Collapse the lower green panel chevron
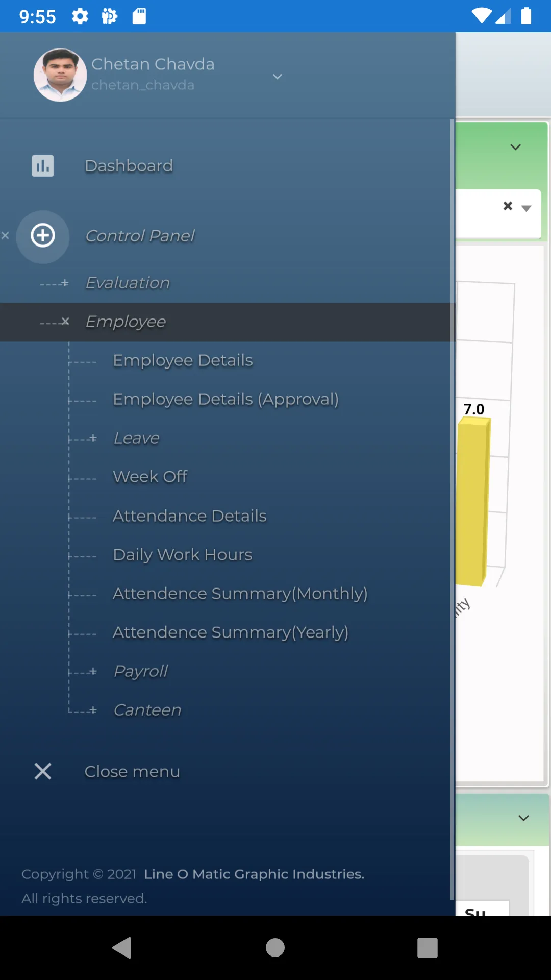The height and width of the screenshot is (980, 551). click(x=523, y=818)
